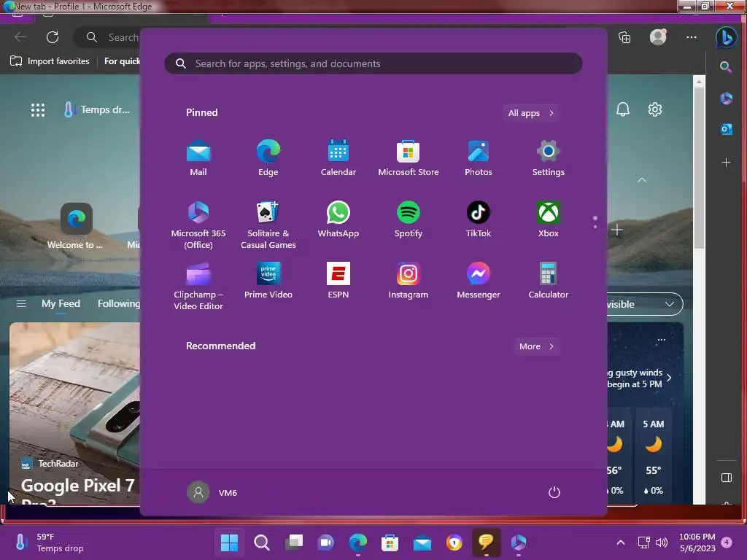
Task: Open the Calendar pinned app
Action: (x=338, y=158)
